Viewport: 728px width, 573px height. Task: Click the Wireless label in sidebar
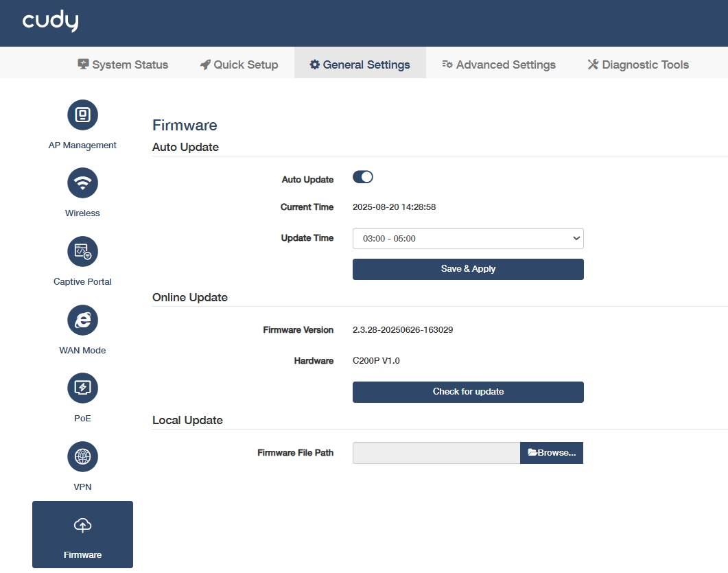pyautogui.click(x=82, y=213)
